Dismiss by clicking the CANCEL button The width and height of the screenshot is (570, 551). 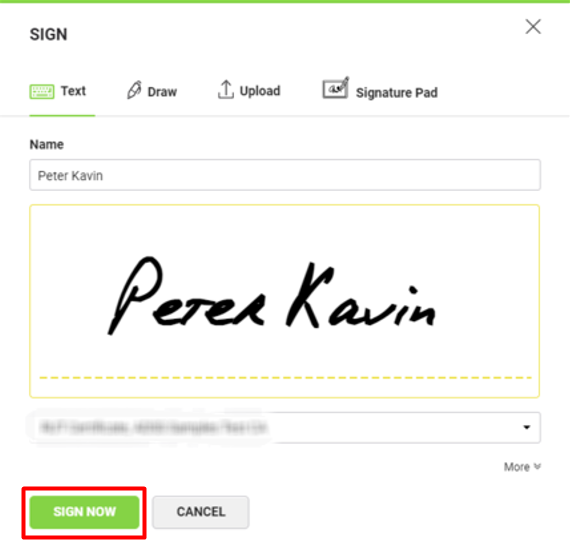pos(201,512)
